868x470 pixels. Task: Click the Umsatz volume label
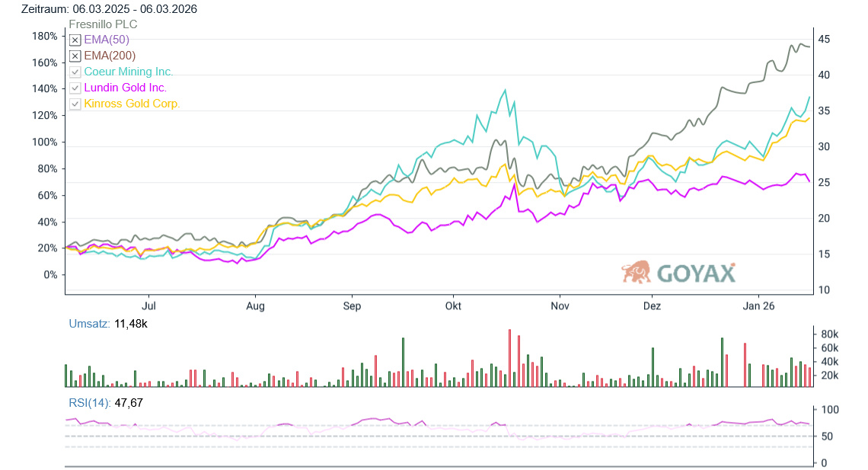pos(89,324)
